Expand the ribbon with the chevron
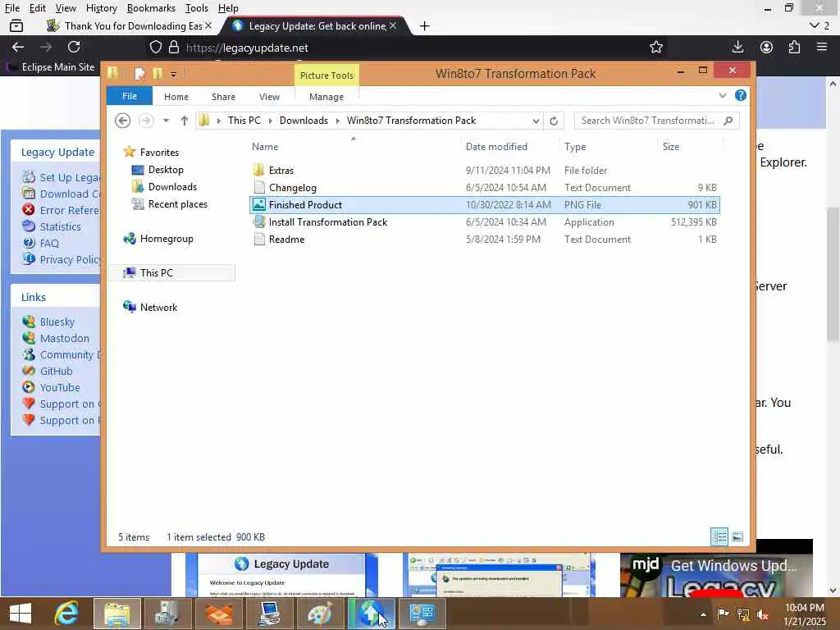The image size is (840, 630). tap(722, 95)
